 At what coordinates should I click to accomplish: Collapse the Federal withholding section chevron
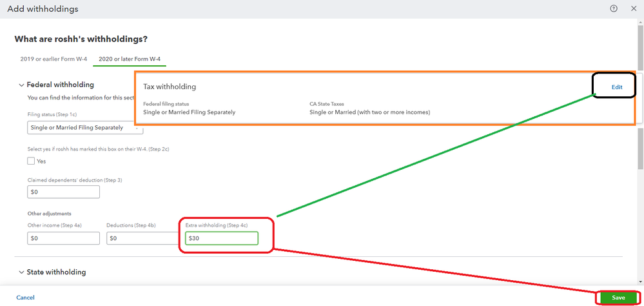coord(20,85)
